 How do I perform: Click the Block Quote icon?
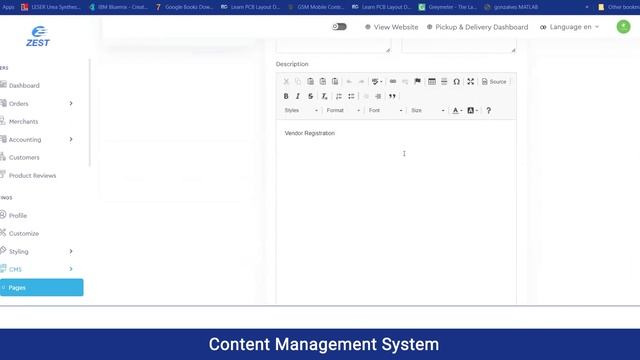pyautogui.click(x=392, y=96)
